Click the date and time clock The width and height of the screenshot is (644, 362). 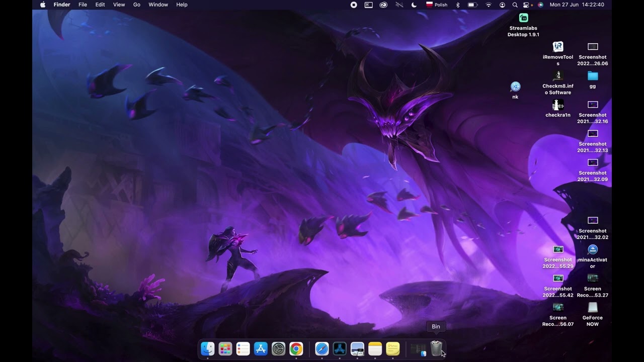[577, 5]
